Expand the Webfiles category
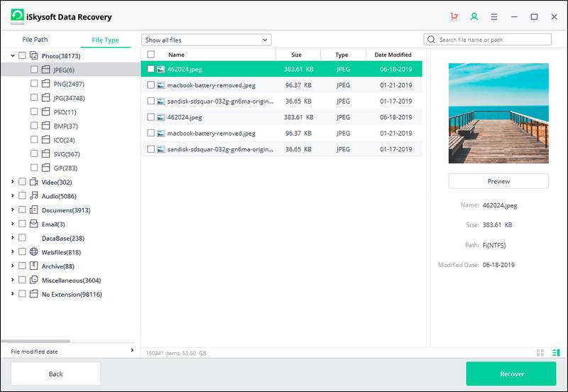The height and width of the screenshot is (392, 568). click(13, 252)
